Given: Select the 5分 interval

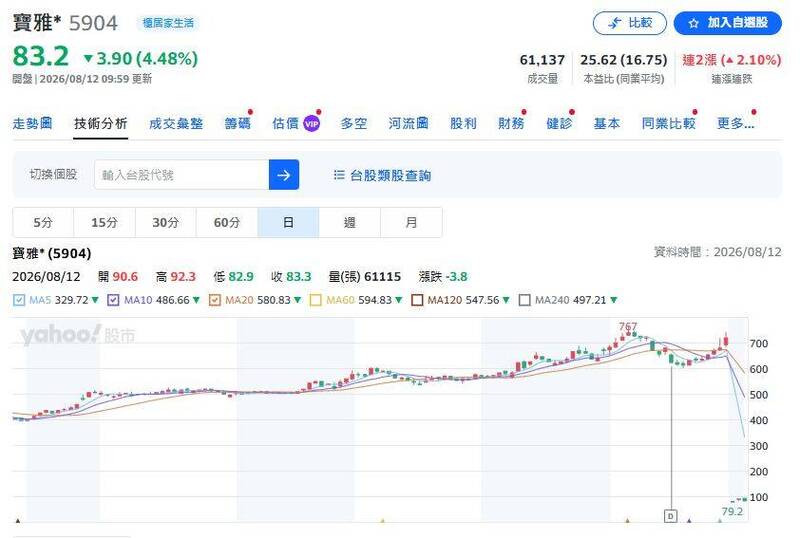Looking at the screenshot, I should [x=43, y=223].
